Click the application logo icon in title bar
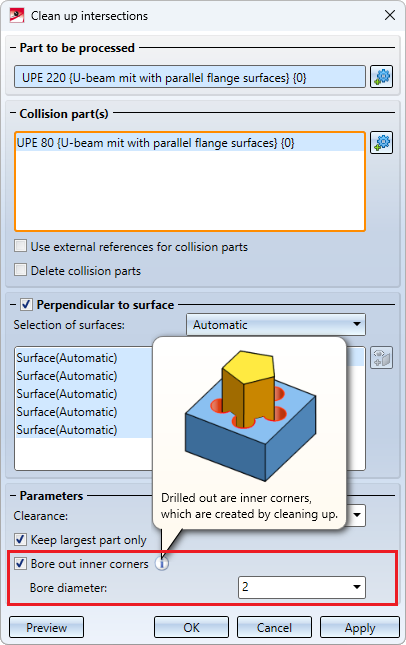Image resolution: width=406 pixels, height=645 pixels. click(16, 16)
